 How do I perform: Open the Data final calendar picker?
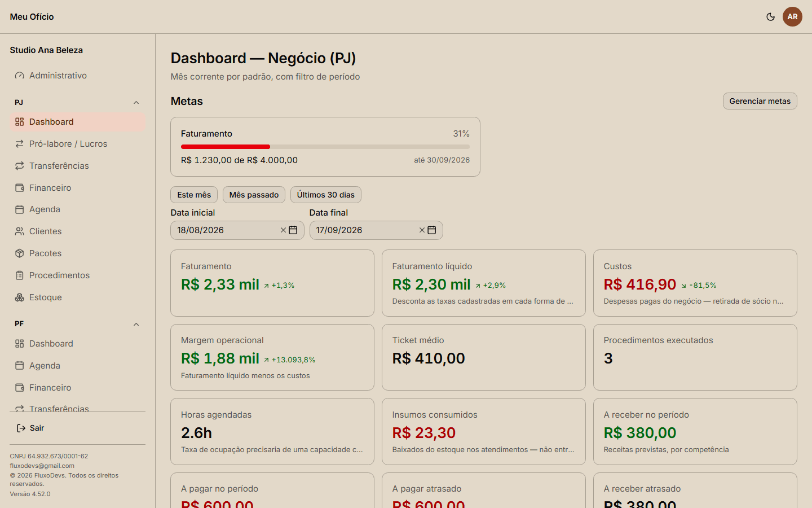point(432,230)
